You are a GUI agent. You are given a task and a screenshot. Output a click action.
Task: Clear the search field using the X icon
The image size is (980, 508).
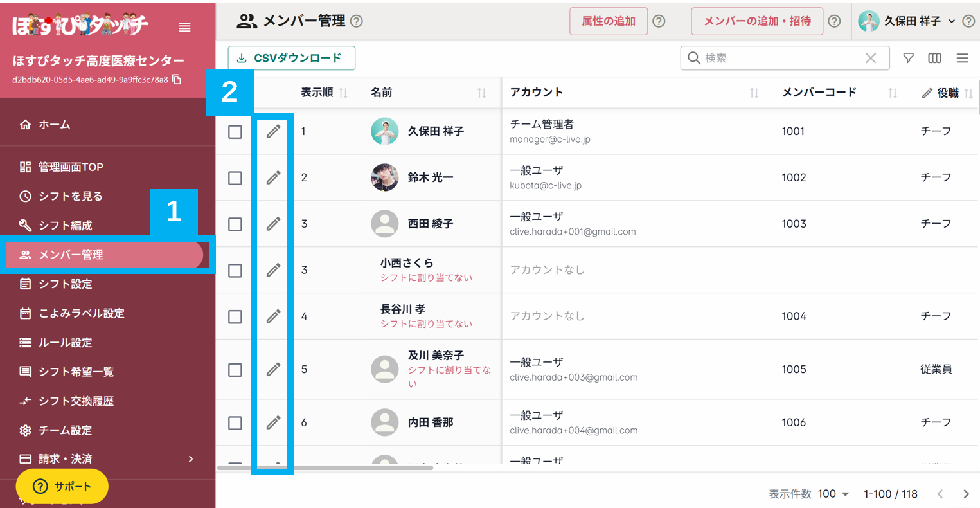pyautogui.click(x=871, y=58)
